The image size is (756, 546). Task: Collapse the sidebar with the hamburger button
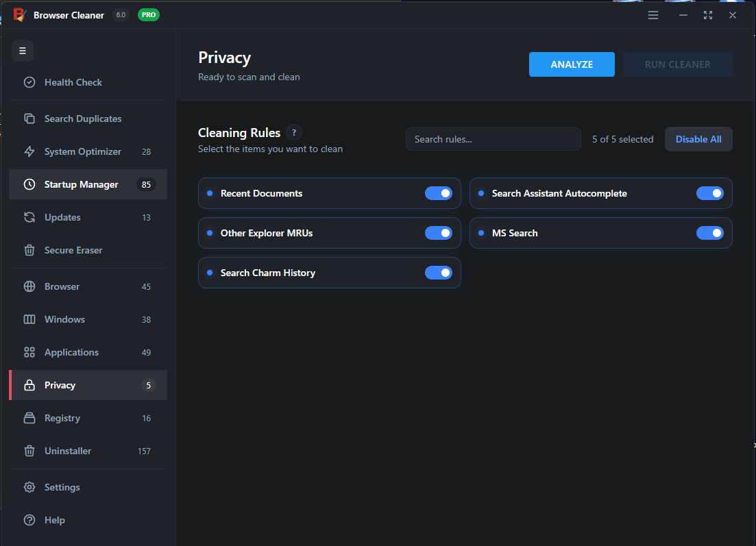[23, 51]
